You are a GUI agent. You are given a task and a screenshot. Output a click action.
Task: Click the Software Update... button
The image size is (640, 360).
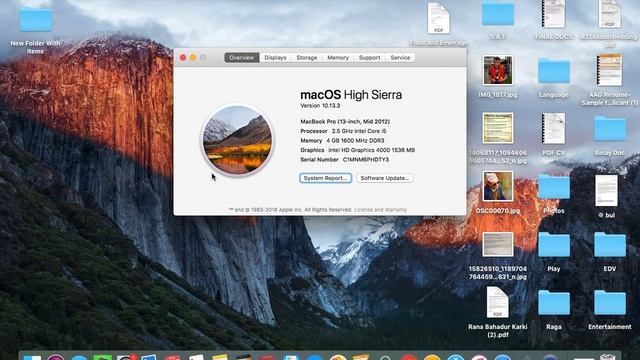pyautogui.click(x=384, y=178)
